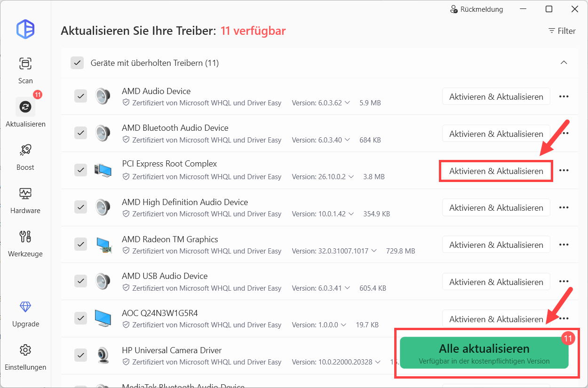Open more options for AMD Audio Device
The width and height of the screenshot is (588, 388).
click(x=564, y=96)
